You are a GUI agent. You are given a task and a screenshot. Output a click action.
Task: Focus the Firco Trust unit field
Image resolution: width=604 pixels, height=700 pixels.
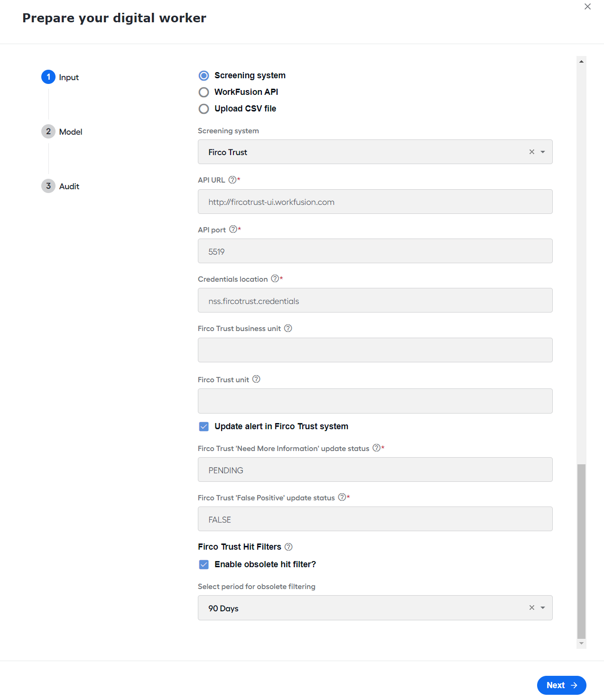point(375,401)
